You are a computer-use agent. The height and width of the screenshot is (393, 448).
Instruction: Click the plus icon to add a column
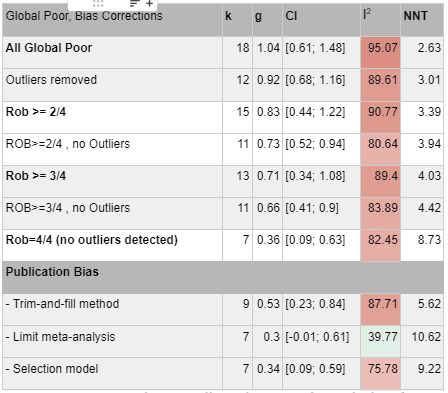point(149,4)
